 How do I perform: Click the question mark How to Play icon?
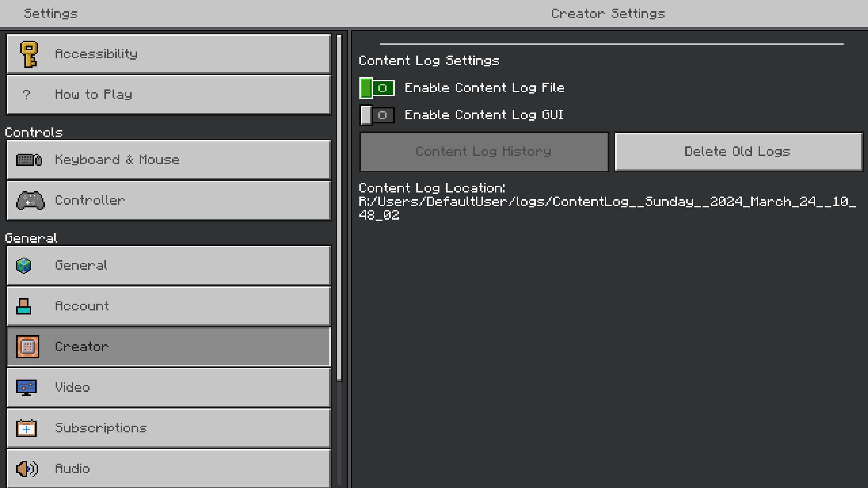click(x=26, y=95)
